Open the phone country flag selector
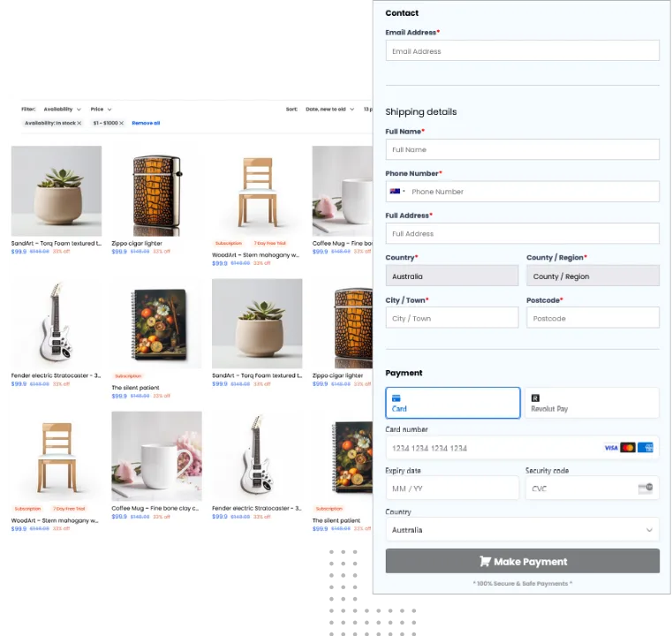This screenshot has height=636, width=672. [397, 191]
